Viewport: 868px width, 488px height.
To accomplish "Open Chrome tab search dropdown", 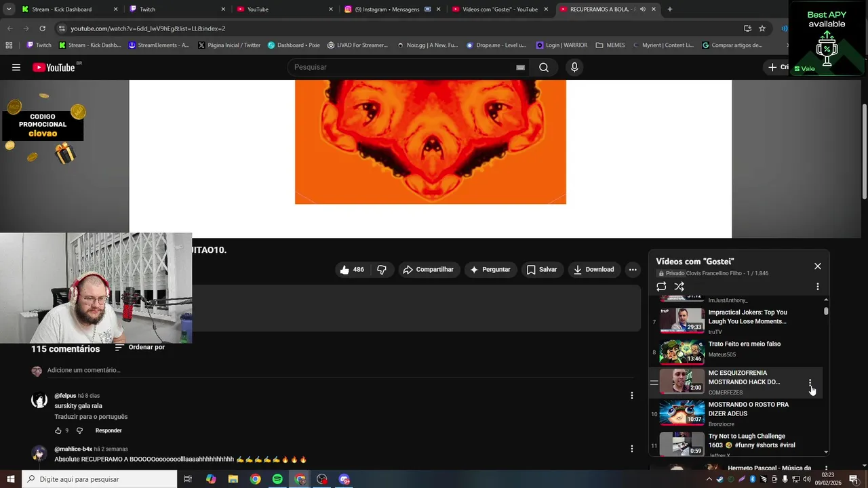I will (8, 9).
